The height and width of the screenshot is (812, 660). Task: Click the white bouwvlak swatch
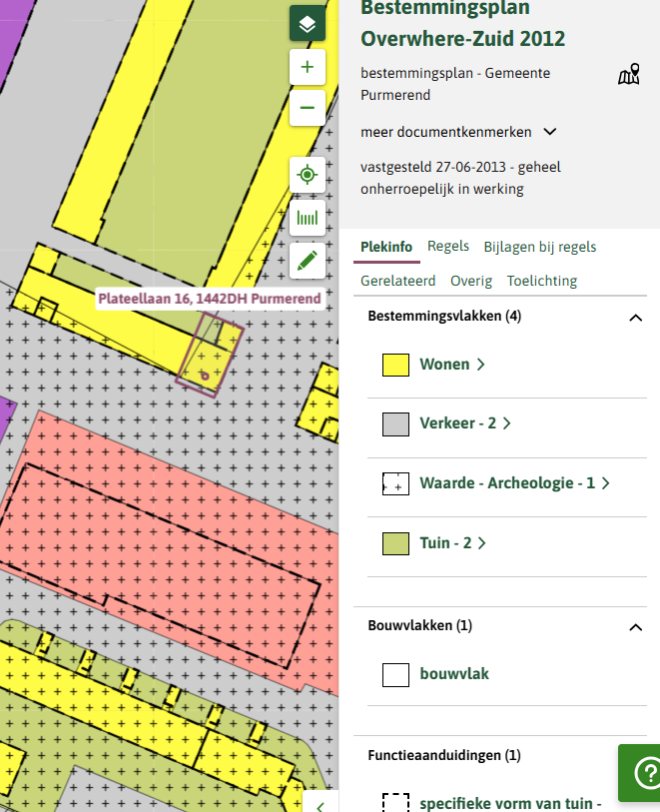point(396,675)
